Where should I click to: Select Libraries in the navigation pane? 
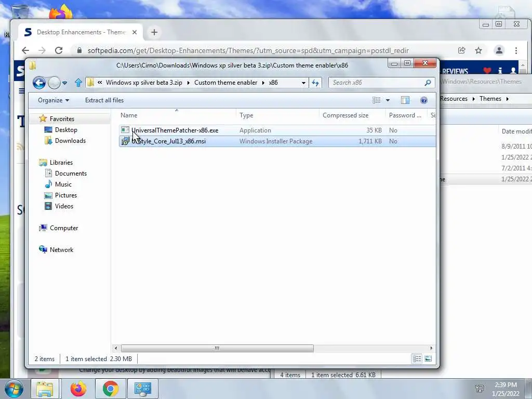tap(61, 162)
